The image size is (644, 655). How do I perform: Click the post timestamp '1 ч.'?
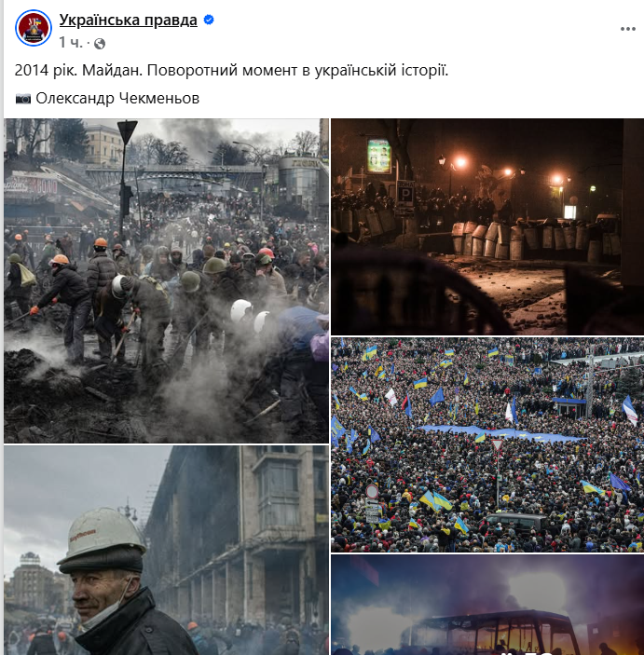click(71, 43)
